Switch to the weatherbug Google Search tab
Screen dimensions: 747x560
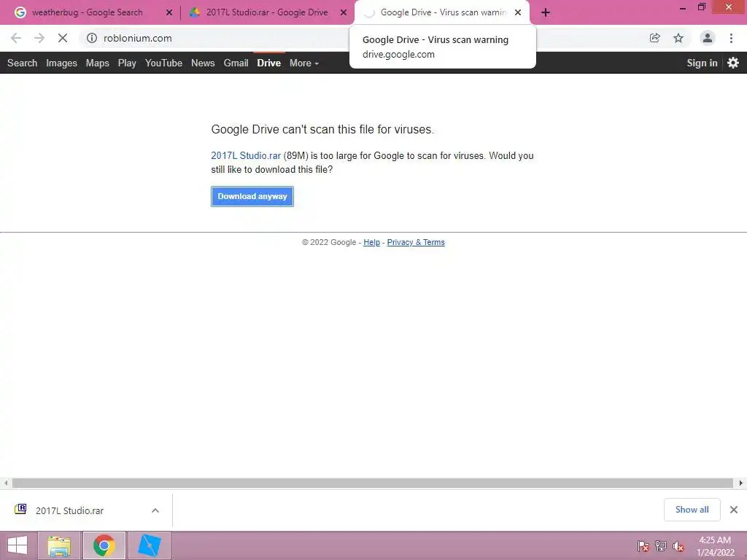(87, 12)
